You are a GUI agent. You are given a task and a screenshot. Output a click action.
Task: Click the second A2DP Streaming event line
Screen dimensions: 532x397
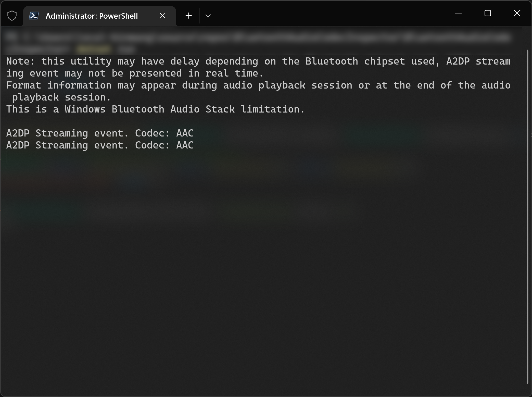click(100, 145)
